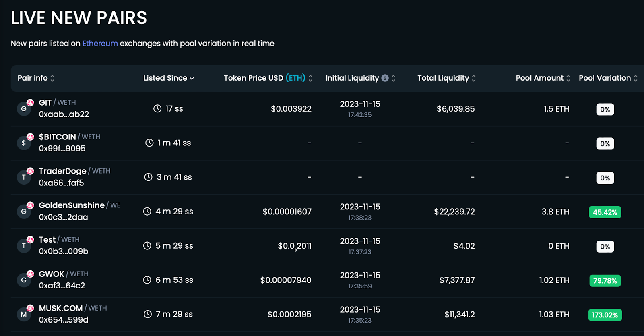Viewport: 644px width, 336px height.
Task: Open the TraderDoge / WETH pair
Action: 74,171
